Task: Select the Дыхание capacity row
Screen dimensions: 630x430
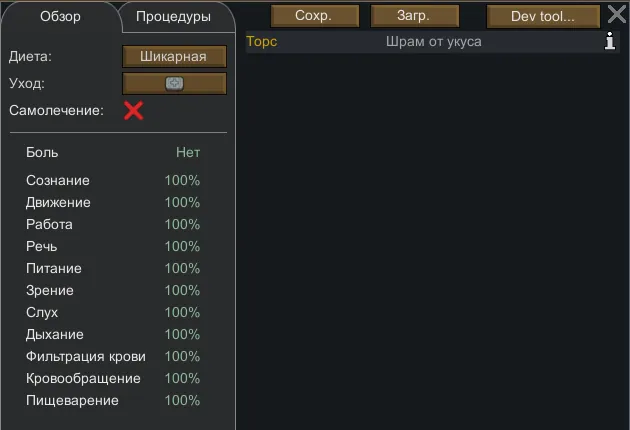Action: tap(113, 335)
